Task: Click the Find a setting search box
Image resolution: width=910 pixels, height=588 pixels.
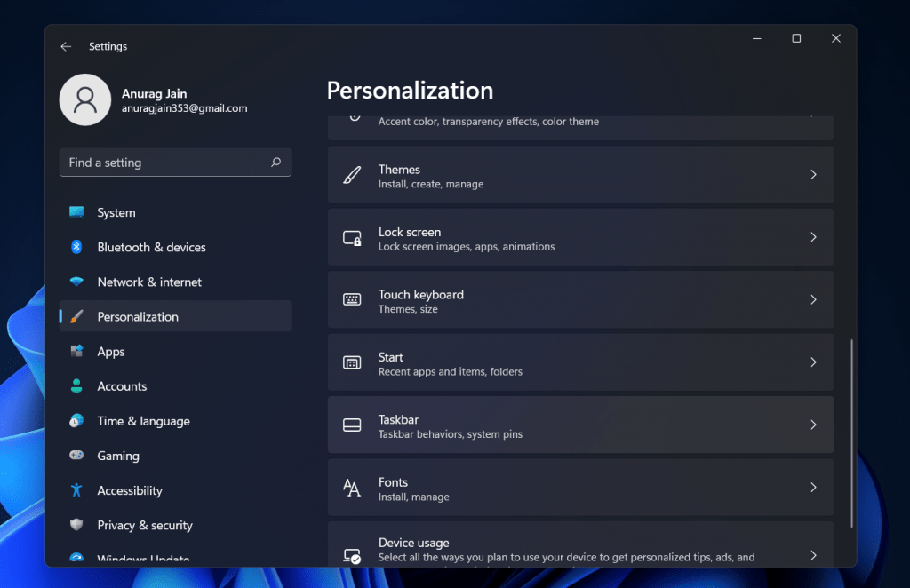Action: click(175, 163)
